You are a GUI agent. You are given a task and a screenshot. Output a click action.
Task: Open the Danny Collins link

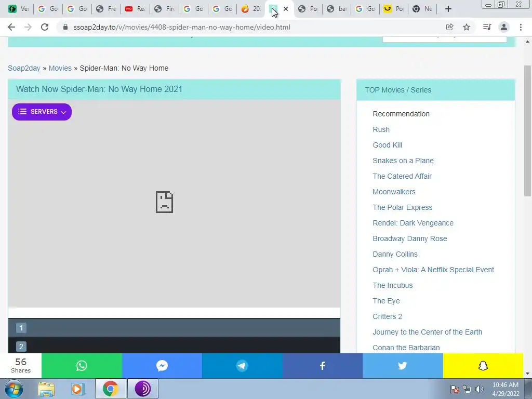(395, 255)
